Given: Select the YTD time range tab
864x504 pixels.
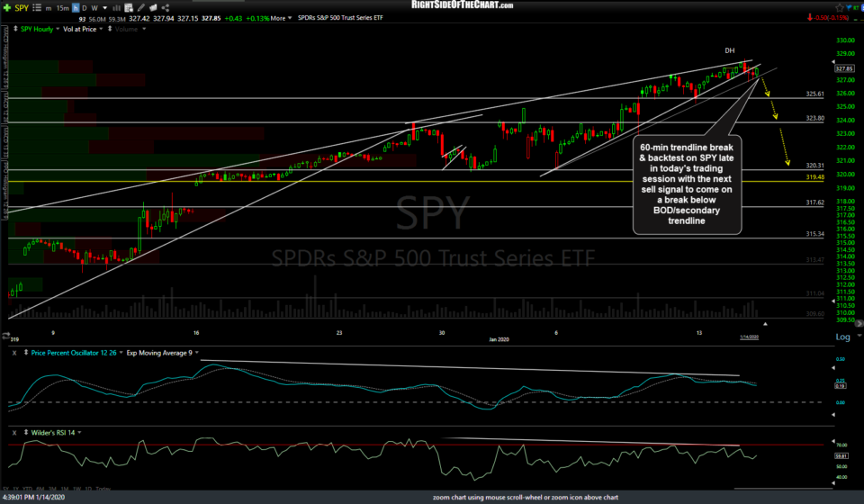Looking at the screenshot, I should (x=28, y=489).
